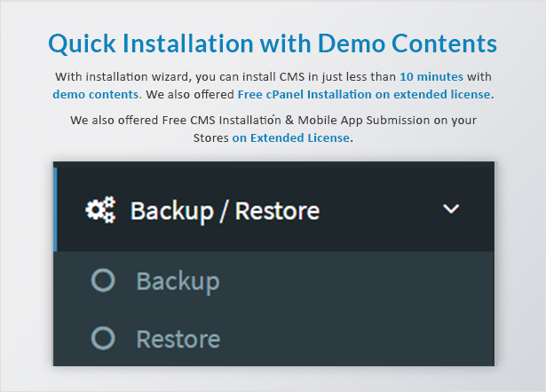The height and width of the screenshot is (392, 546).
Task: Collapse the Backup / Restore chevron arrow
Action: click(x=451, y=209)
